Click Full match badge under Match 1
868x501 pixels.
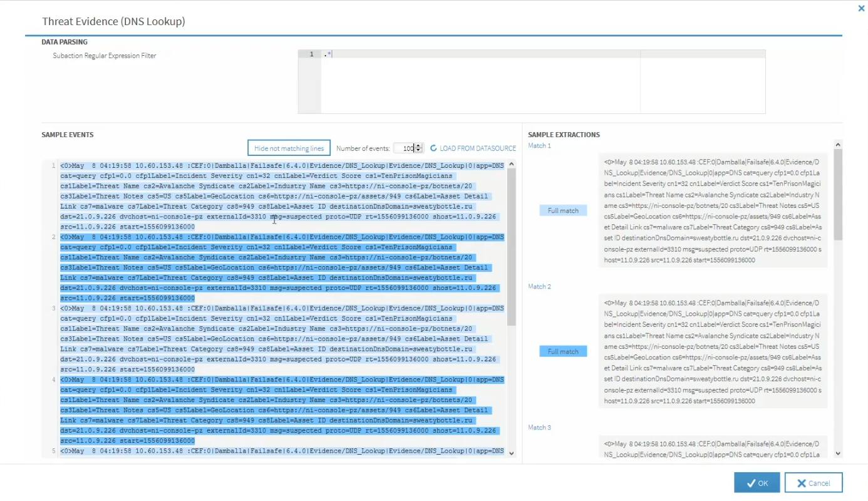point(563,210)
